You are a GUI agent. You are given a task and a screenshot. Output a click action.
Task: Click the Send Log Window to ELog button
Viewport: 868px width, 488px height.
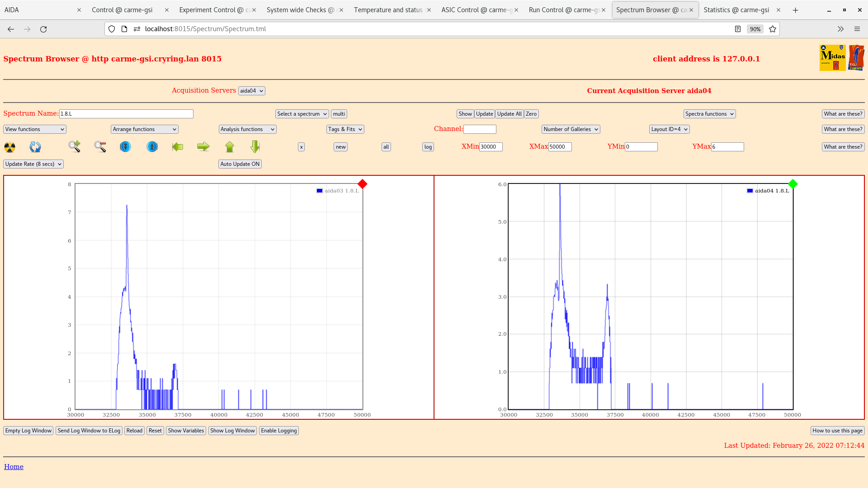pyautogui.click(x=89, y=431)
